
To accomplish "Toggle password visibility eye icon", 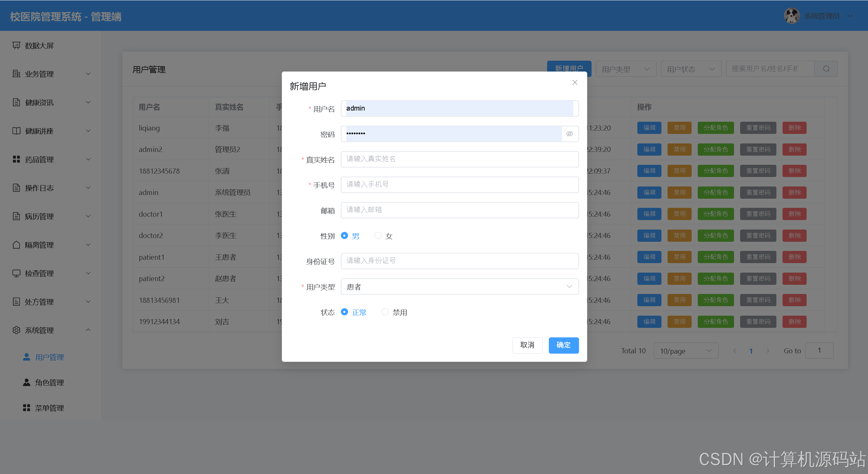I will point(570,134).
